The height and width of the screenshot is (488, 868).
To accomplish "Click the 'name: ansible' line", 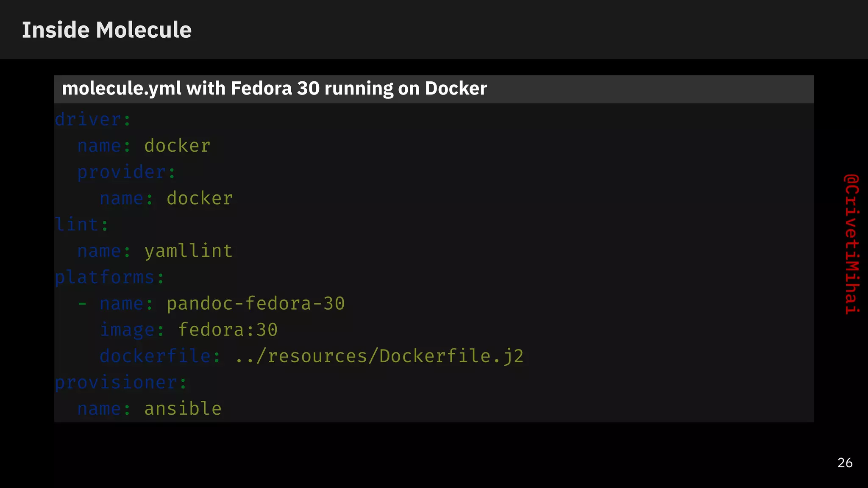I will pyautogui.click(x=149, y=409).
